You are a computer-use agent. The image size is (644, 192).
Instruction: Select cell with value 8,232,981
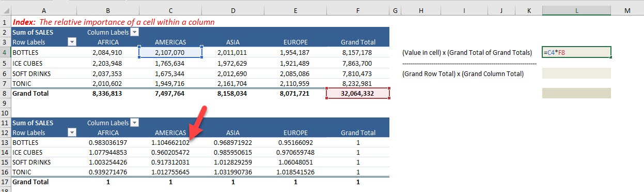pyautogui.click(x=357, y=83)
